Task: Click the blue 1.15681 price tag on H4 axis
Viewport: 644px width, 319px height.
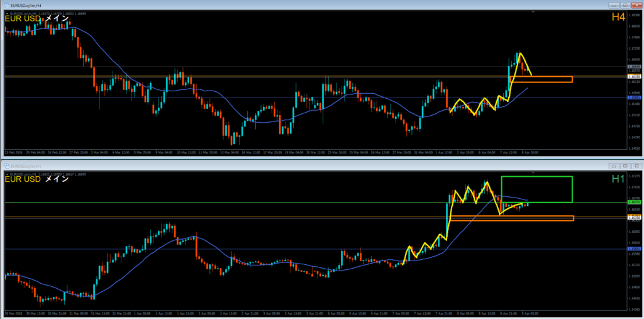Action: pyautogui.click(x=633, y=98)
